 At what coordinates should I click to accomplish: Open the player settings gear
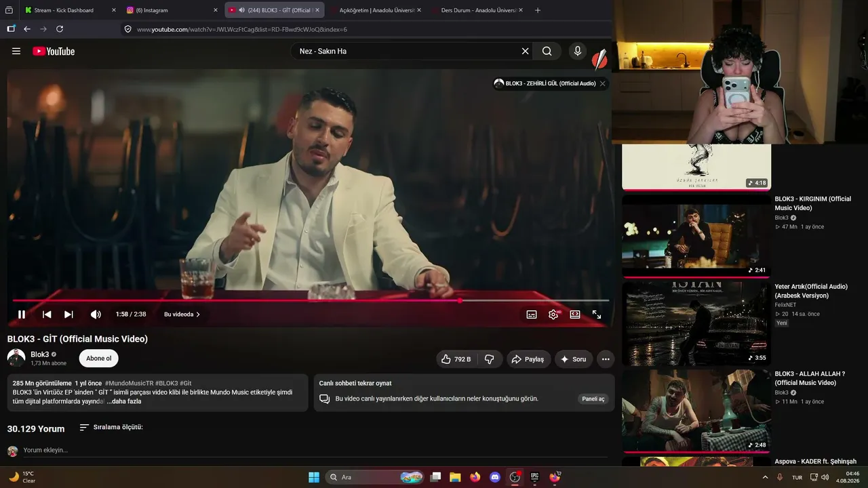pos(553,314)
